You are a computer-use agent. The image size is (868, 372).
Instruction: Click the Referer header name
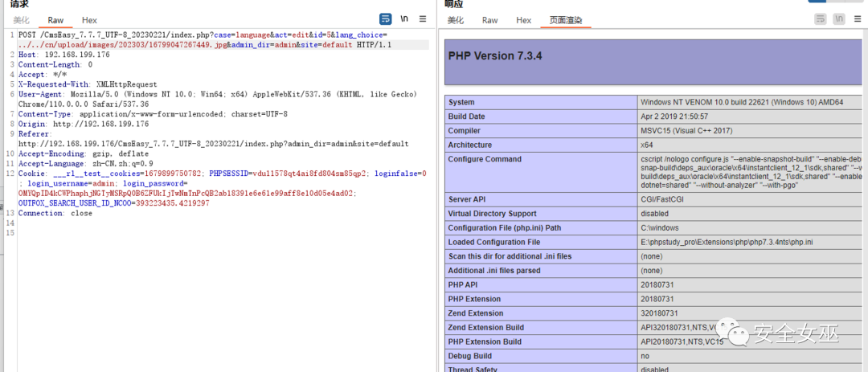point(33,134)
